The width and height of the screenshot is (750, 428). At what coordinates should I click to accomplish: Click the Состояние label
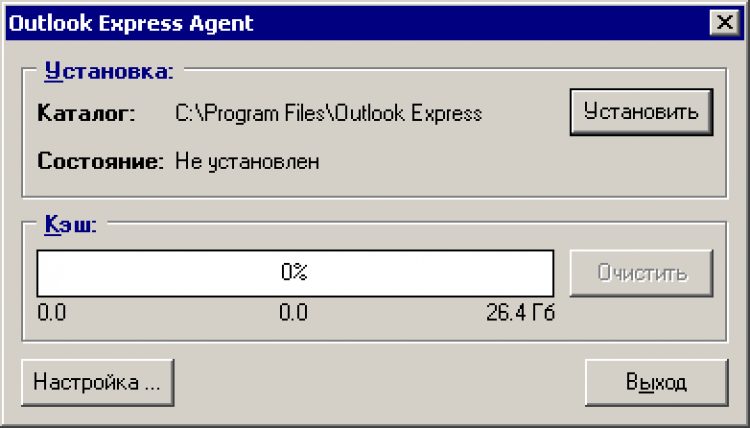click(99, 161)
